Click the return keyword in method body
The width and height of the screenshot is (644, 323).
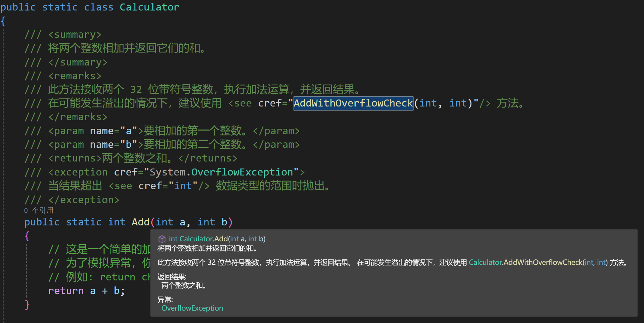(x=66, y=291)
